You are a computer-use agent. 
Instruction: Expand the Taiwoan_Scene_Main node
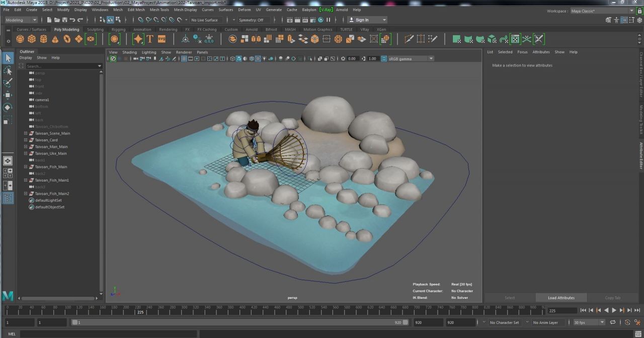pyautogui.click(x=26, y=133)
